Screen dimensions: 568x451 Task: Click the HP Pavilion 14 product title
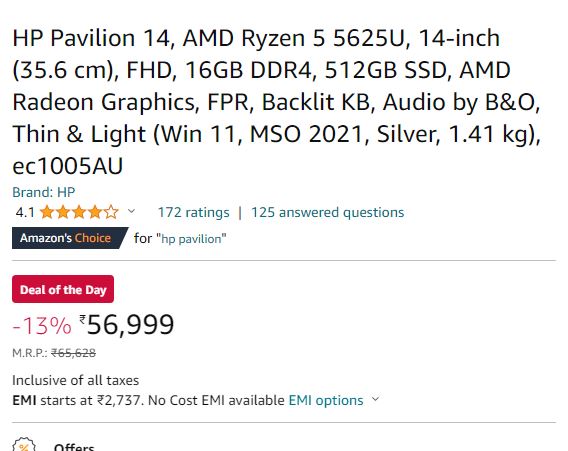[277, 102]
